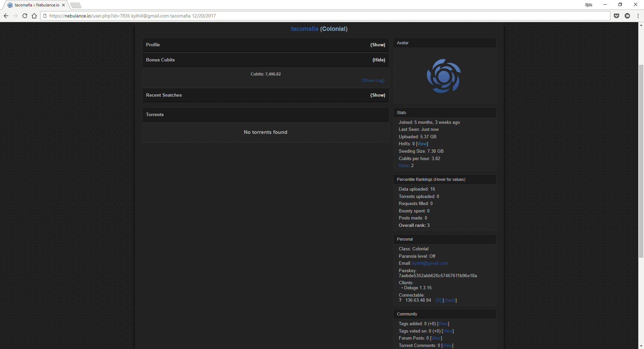This screenshot has width=644, height=349.
Task: Click the forward navigation arrow
Action: pyautogui.click(x=15, y=16)
